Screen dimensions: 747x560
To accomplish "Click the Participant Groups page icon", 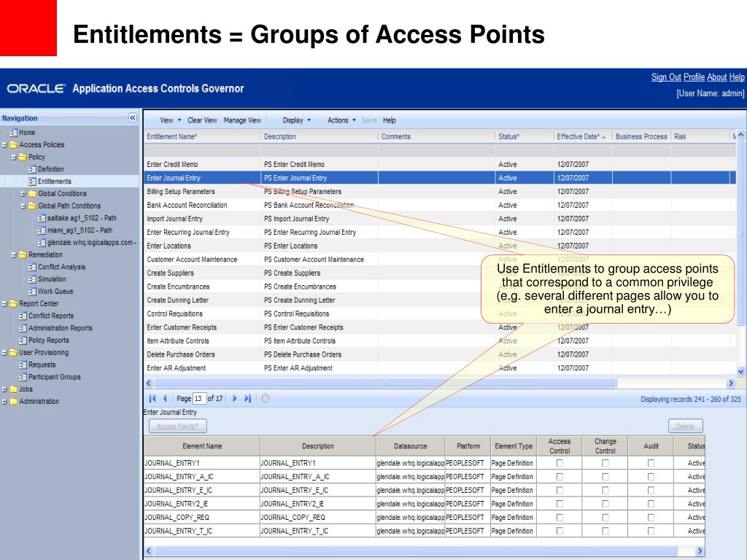I will [23, 377].
